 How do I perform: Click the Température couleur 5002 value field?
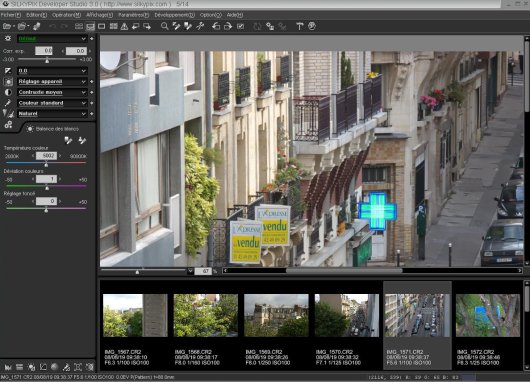point(47,156)
